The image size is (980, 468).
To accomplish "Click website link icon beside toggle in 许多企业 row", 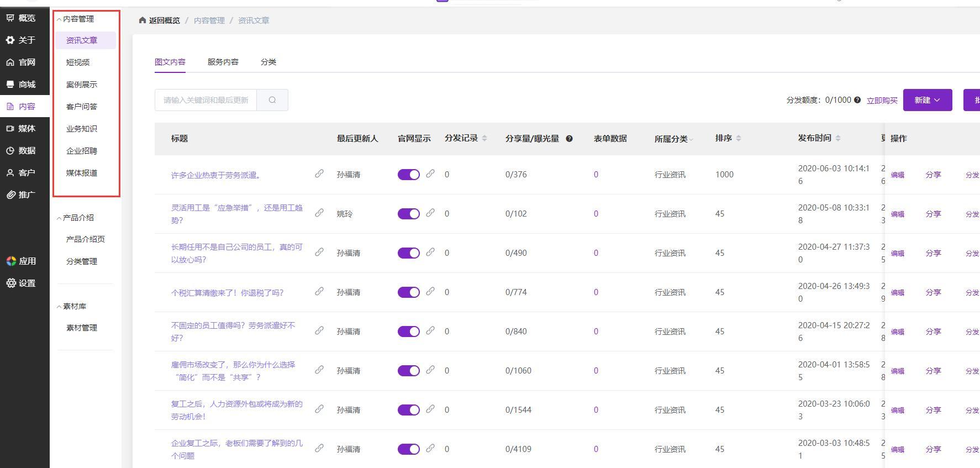I will [x=430, y=173].
